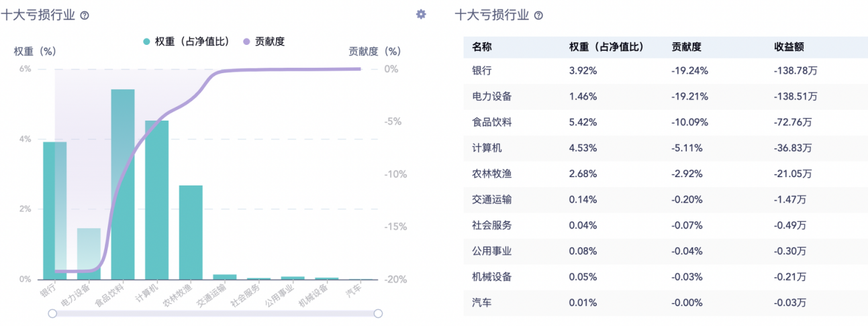This screenshot has height=326, width=868.
Task: Sort by 权重（占净值比）table column header
Action: point(606,47)
